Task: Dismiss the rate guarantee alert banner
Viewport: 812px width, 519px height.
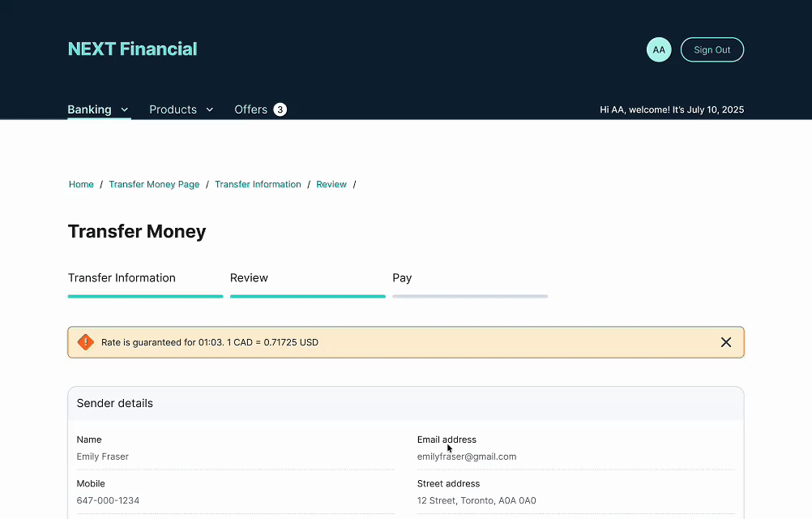Action: click(726, 342)
